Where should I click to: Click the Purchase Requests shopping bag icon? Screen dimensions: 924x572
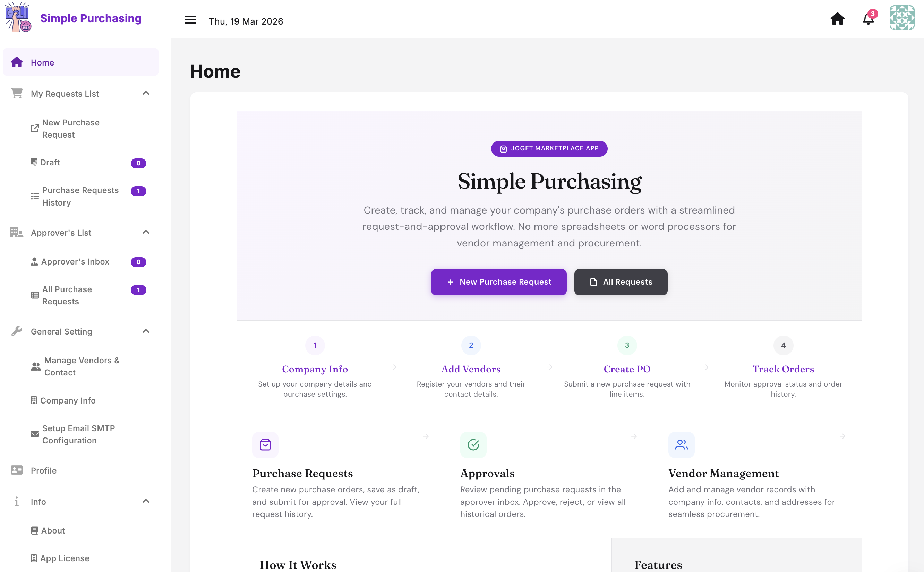point(265,444)
